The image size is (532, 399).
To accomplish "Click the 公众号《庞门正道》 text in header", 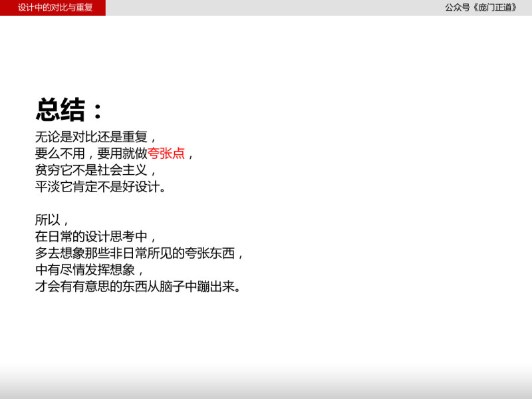I will click(480, 7).
